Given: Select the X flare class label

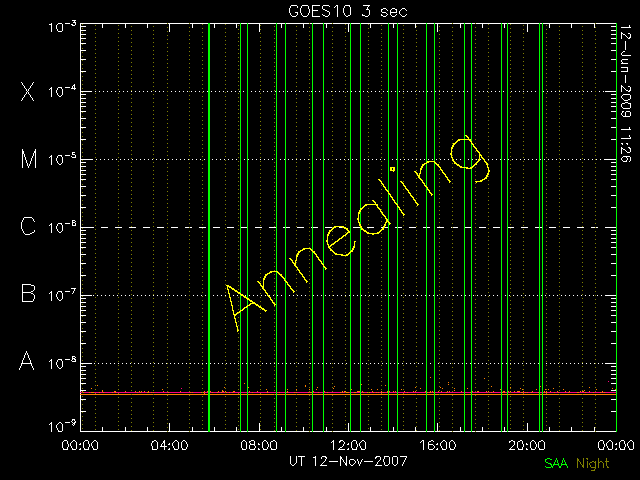Looking at the screenshot, I should tap(27, 91).
